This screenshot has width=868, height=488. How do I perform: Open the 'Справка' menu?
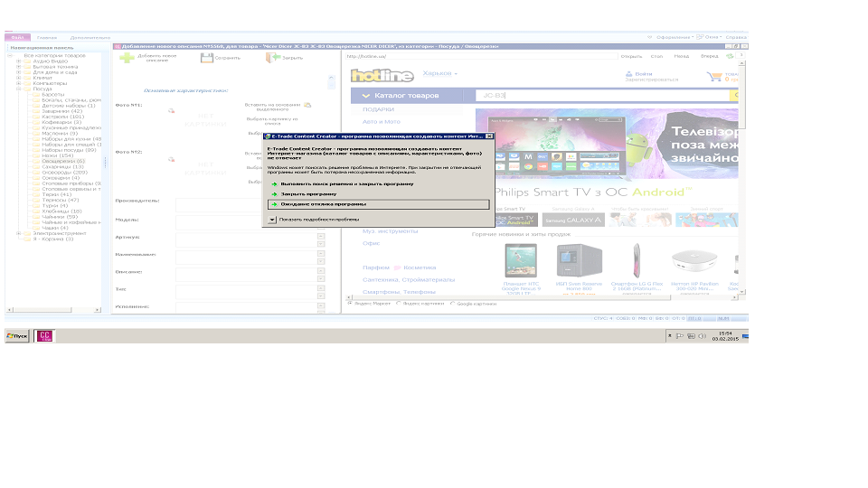pyautogui.click(x=736, y=37)
